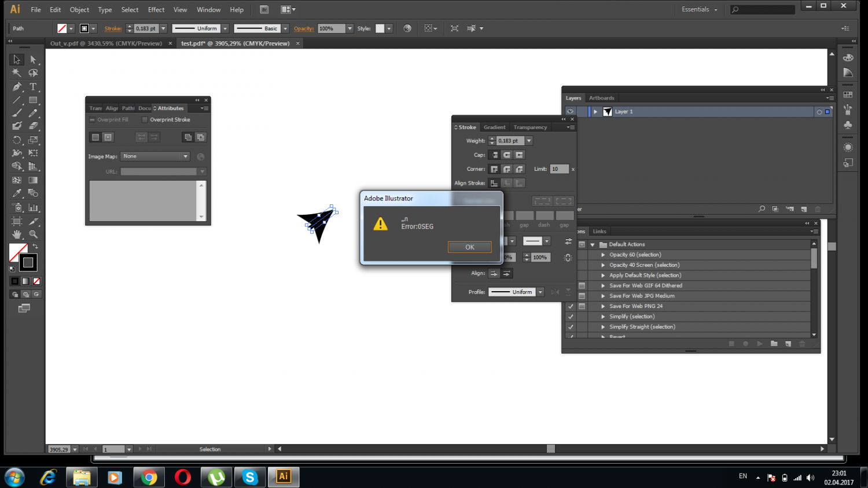
Task: Expand Apply Default Style (selection) action
Action: tap(603, 276)
